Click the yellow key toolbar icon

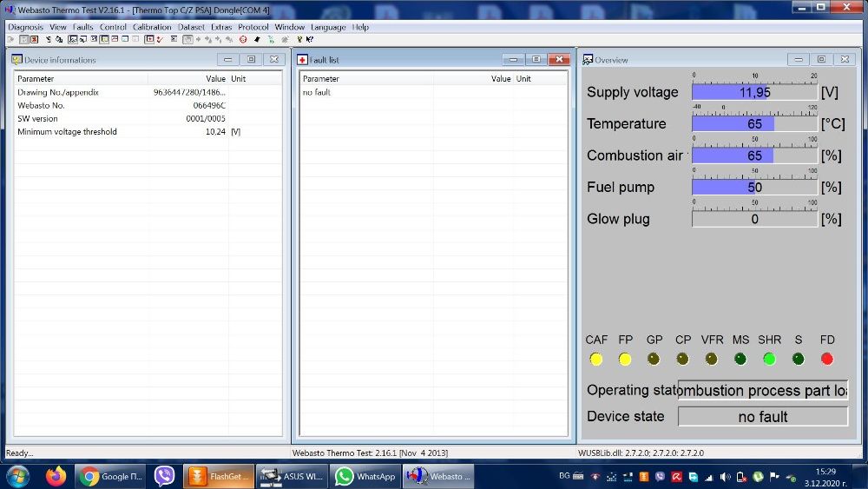(299, 39)
